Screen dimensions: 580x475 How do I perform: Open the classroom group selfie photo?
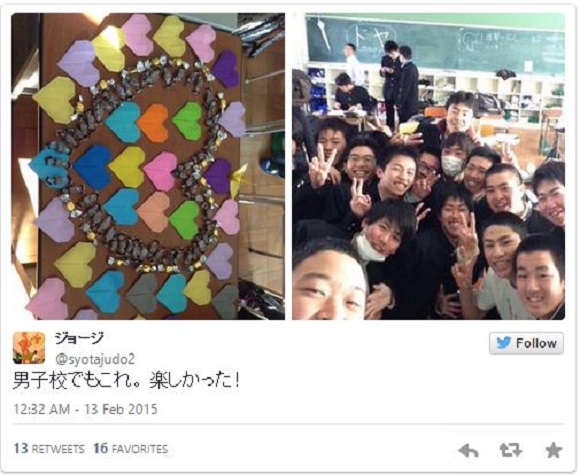click(428, 166)
